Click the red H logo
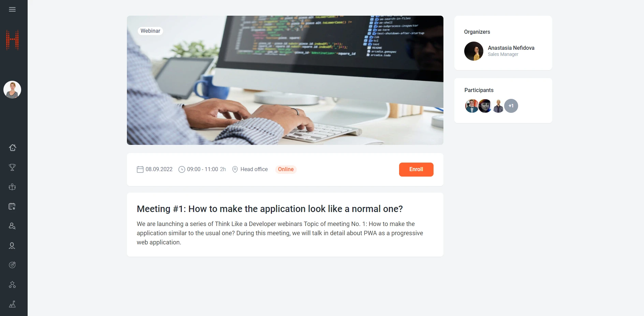The width and height of the screenshot is (644, 316). pos(12,40)
